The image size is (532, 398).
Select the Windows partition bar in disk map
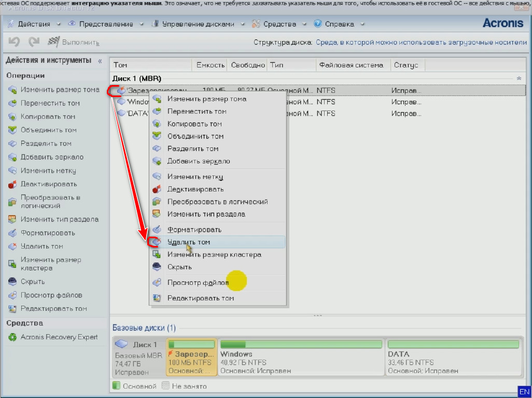tap(301, 358)
